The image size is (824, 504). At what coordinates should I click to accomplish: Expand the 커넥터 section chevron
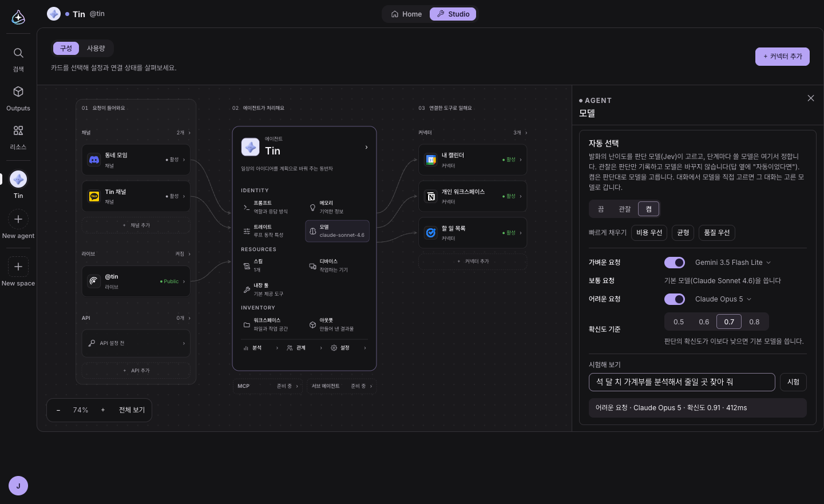pos(526,133)
